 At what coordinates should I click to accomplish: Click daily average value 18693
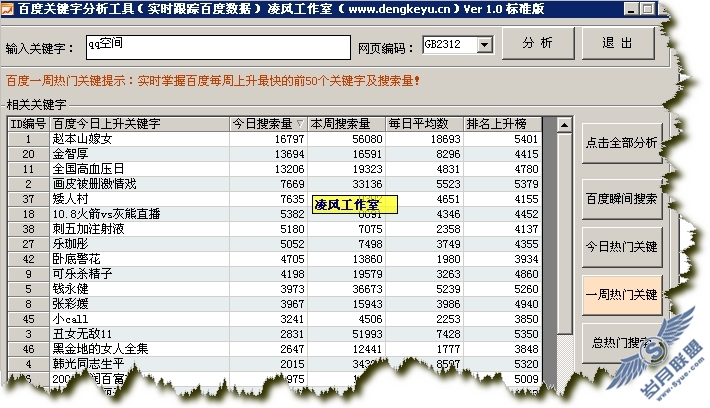[x=446, y=139]
